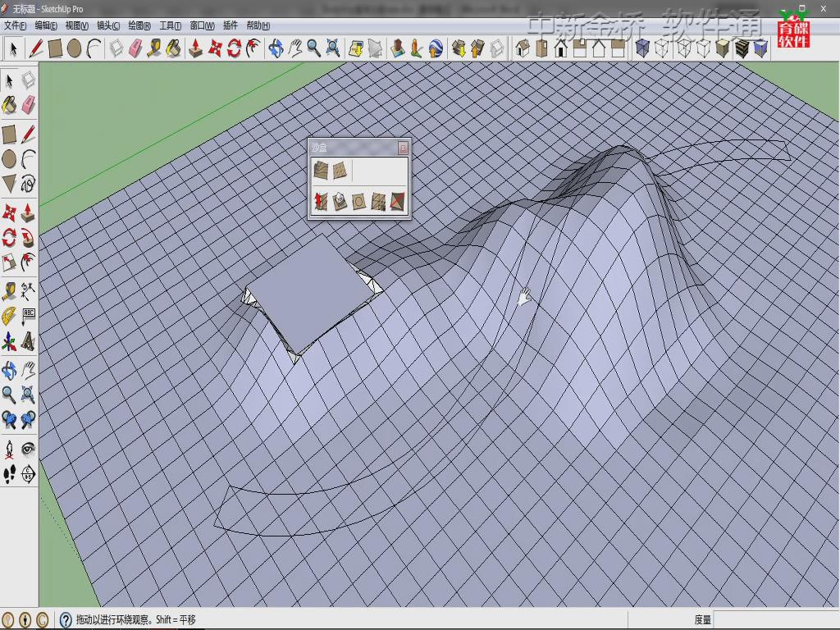Open the 工具(T) menu
This screenshot has height=630, width=840.
click(x=171, y=25)
